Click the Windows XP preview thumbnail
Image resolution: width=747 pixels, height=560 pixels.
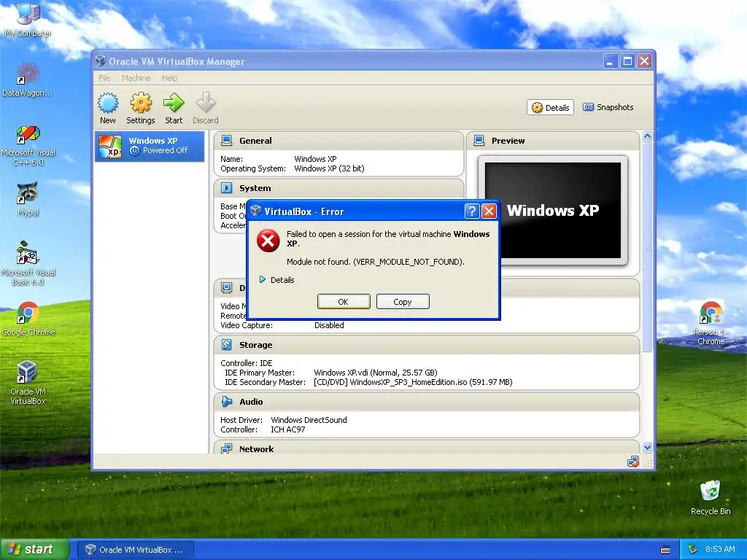point(553,210)
